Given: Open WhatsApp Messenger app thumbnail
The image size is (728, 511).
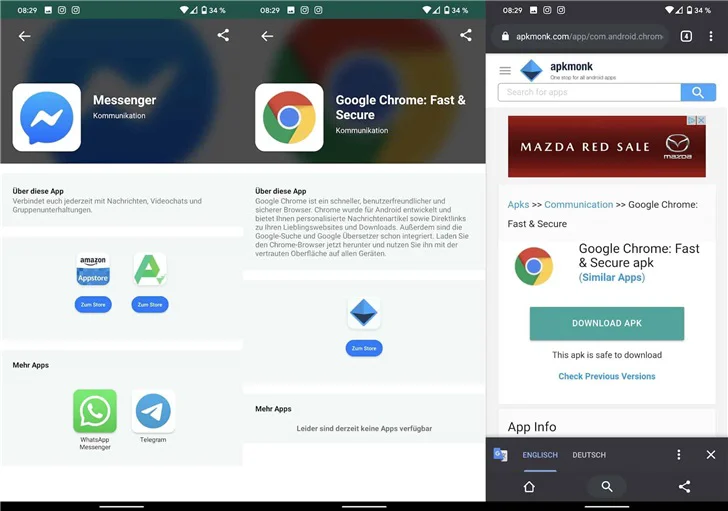Looking at the screenshot, I should coord(95,411).
